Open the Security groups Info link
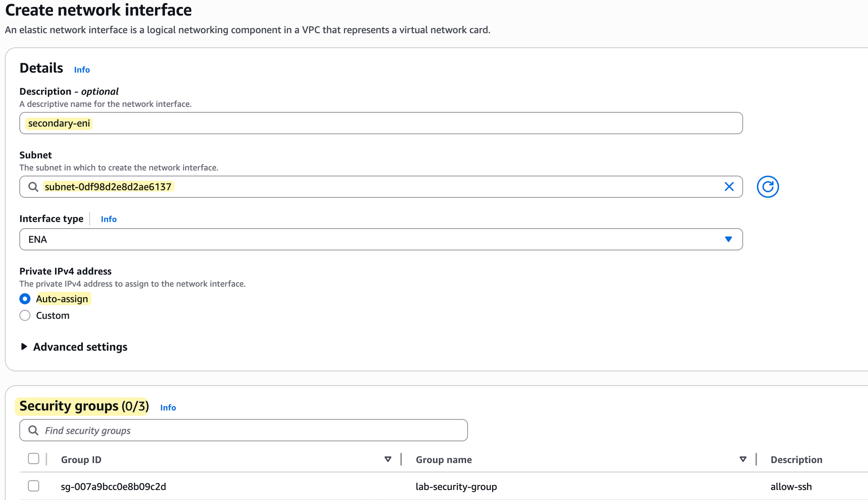868x500 pixels. click(x=168, y=408)
